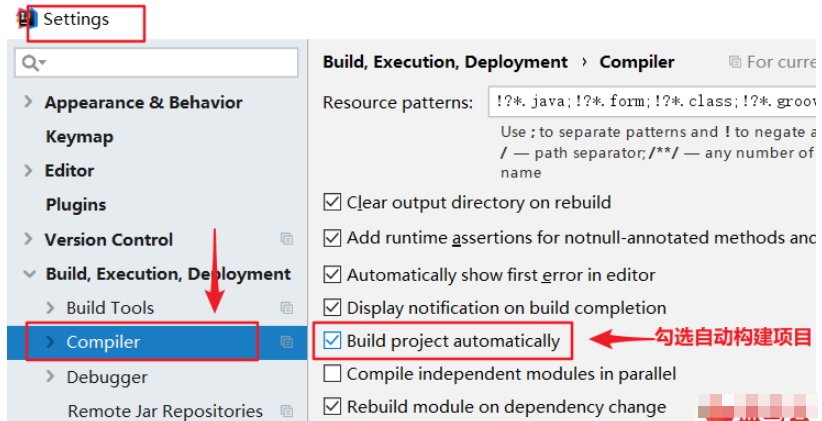Image resolution: width=822 pixels, height=421 pixels.
Task: Click the copy icon beside Remote Jar Repositories
Action: (x=287, y=411)
